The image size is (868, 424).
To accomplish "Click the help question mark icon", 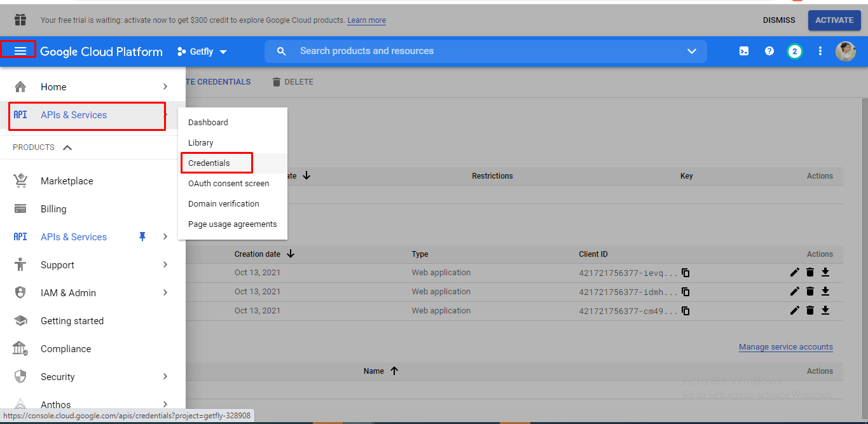I will point(769,51).
